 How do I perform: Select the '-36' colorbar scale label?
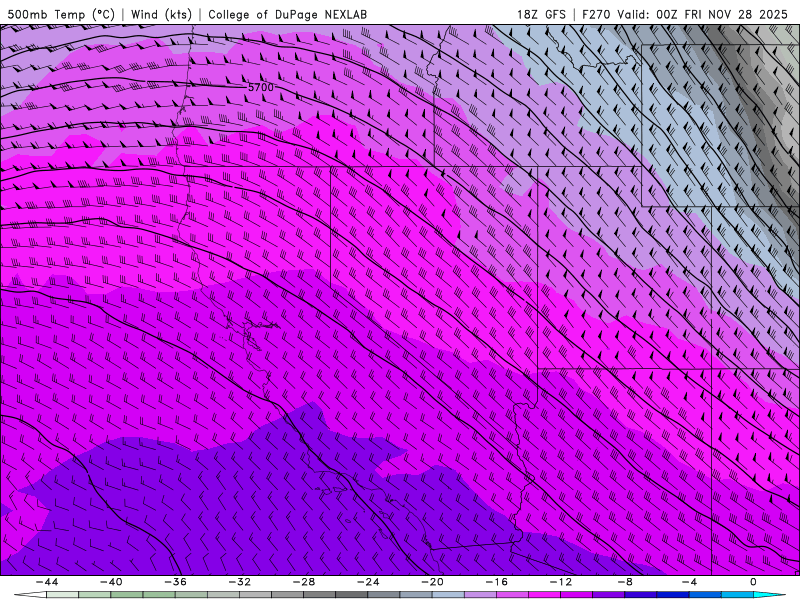176,582
